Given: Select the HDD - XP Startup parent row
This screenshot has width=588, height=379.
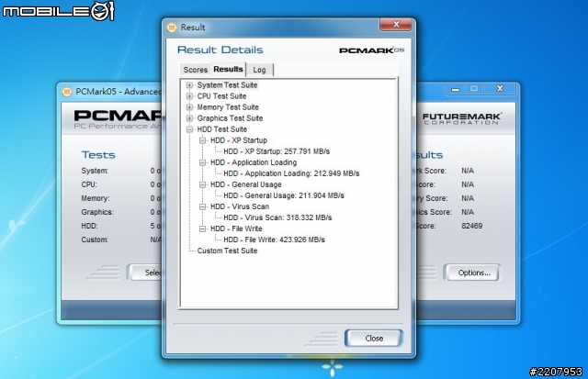Looking at the screenshot, I should (239, 140).
